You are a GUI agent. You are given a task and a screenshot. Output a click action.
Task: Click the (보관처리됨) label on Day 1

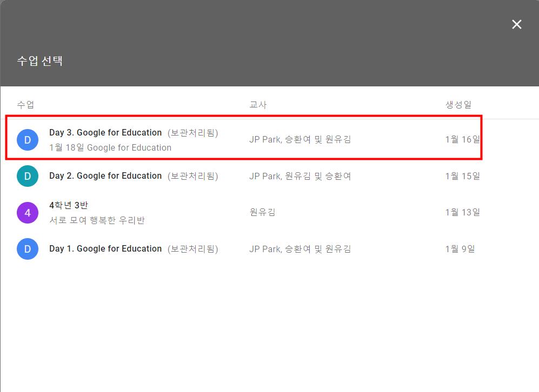point(193,249)
